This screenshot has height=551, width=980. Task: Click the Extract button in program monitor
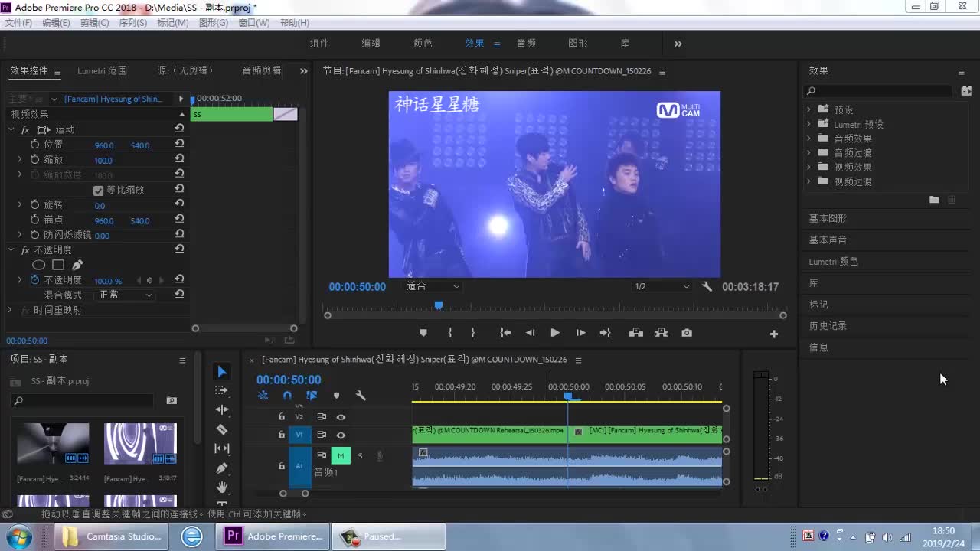click(x=661, y=333)
